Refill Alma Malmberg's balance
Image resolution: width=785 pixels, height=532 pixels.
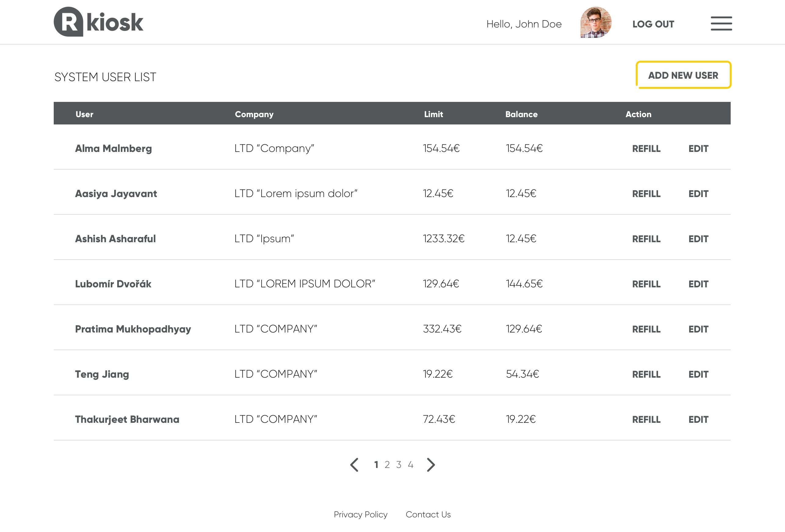point(646,149)
